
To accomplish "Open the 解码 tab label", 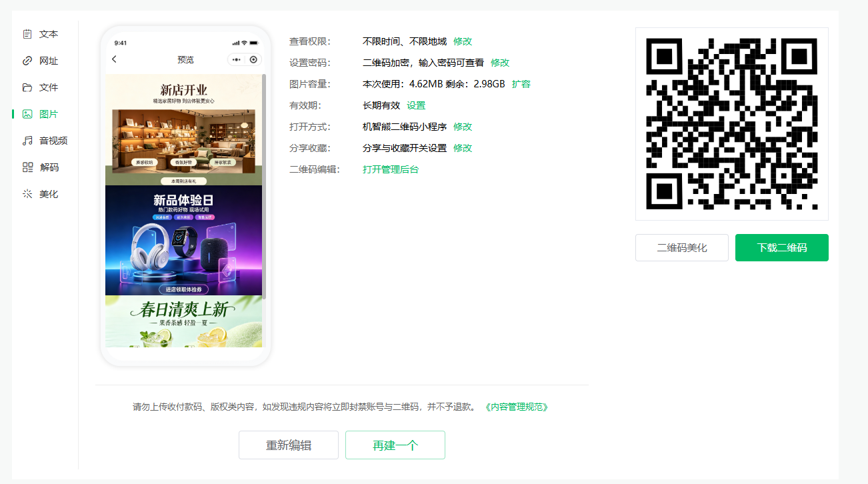I will tap(49, 167).
